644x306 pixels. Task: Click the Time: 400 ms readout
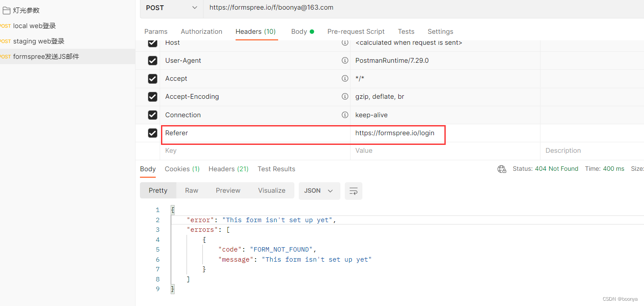tap(605, 169)
